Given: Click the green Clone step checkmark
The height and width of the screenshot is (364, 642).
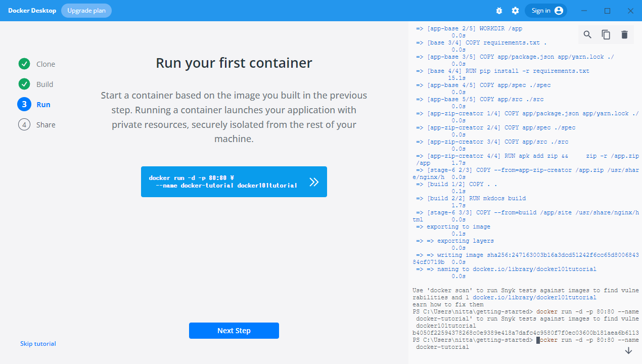Looking at the screenshot, I should (24, 64).
